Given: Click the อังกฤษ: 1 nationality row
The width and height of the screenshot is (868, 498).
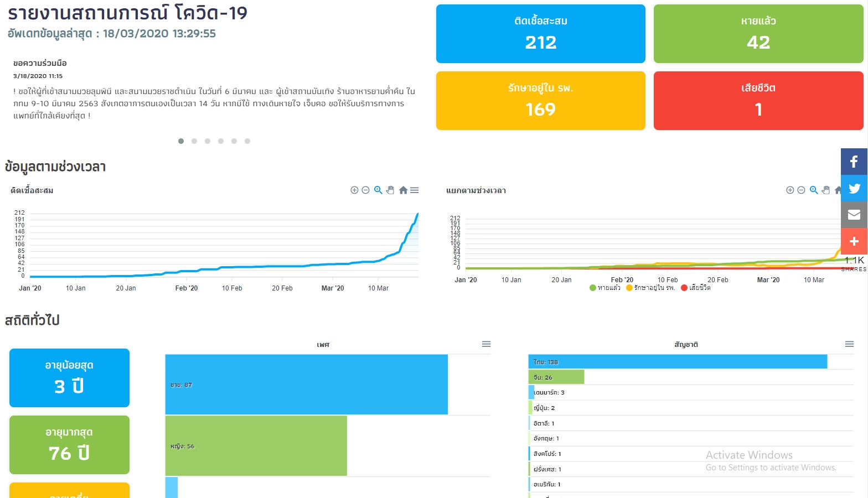Looking at the screenshot, I should pyautogui.click(x=691, y=438).
